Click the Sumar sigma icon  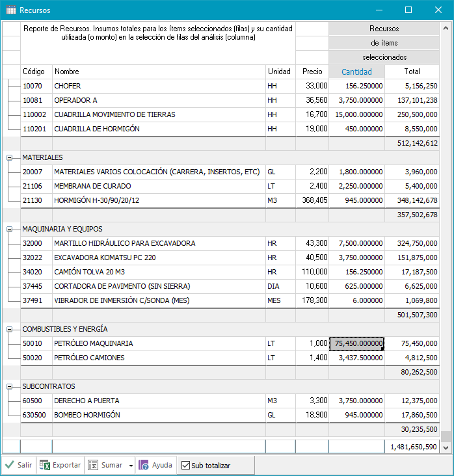93,465
